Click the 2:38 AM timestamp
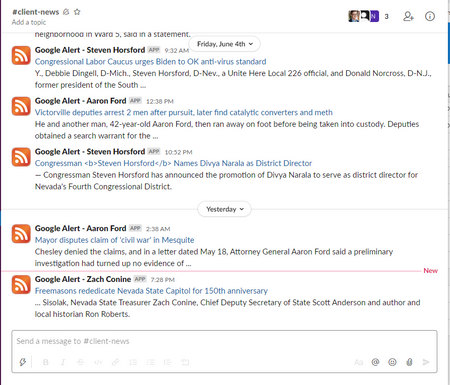 [x=158, y=229]
